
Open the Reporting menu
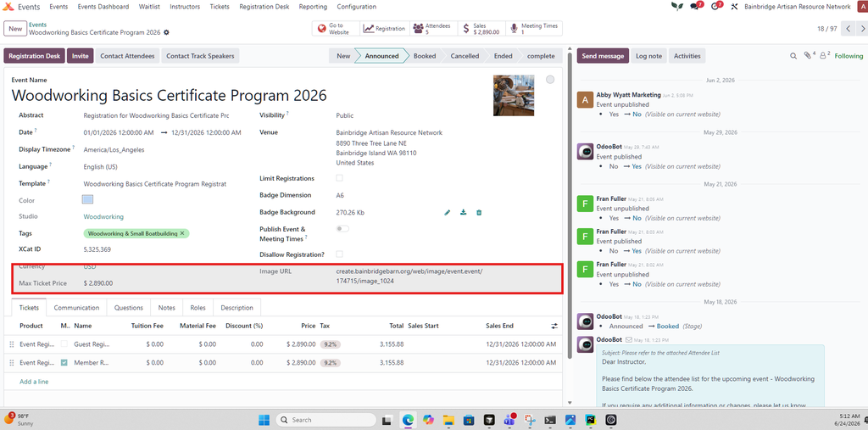313,7
